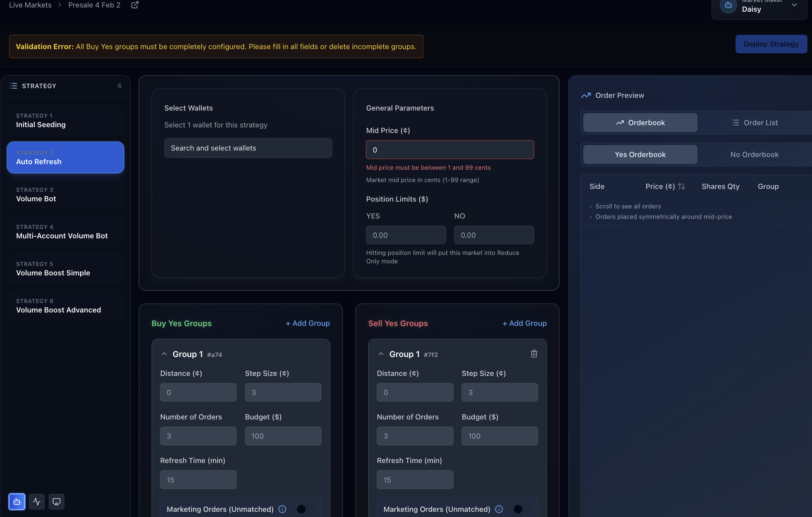The width and height of the screenshot is (812, 517).
Task: Show info for Buy Yes Marketing Orders
Action: (282, 509)
